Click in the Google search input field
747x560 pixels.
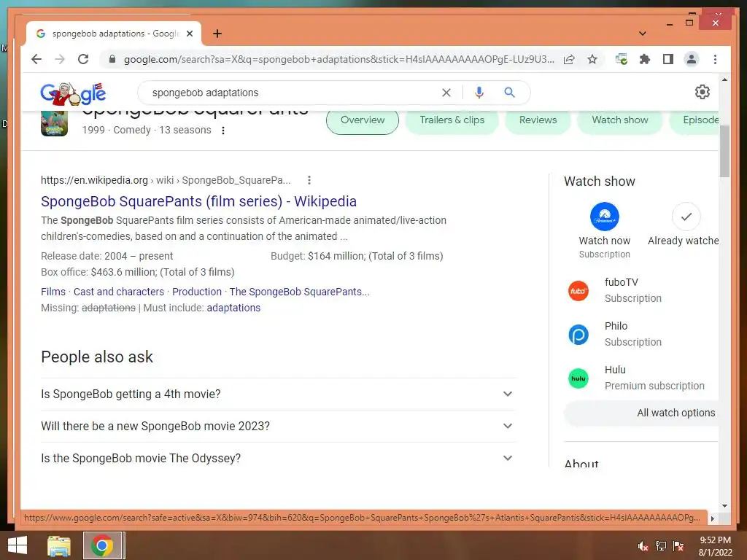click(293, 93)
